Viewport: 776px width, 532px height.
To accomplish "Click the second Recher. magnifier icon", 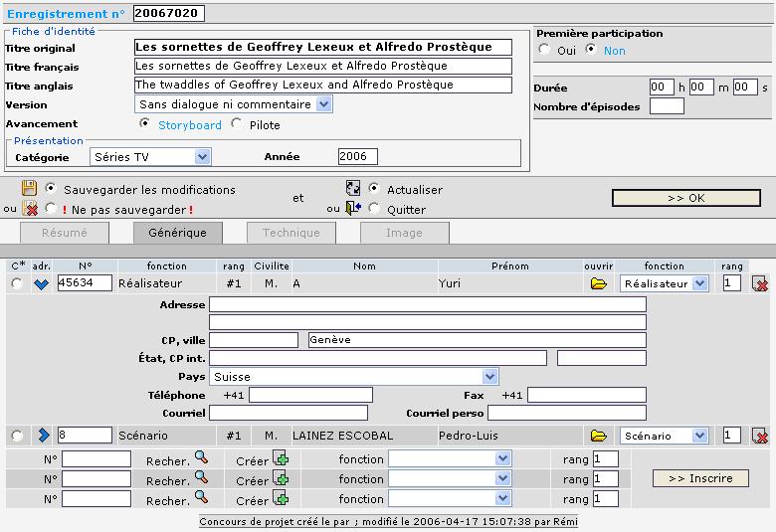I will 201,477.
